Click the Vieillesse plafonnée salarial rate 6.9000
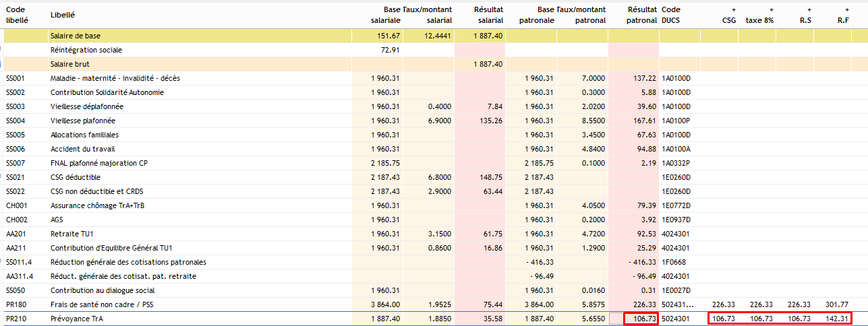The height and width of the screenshot is (326, 868). [x=439, y=121]
